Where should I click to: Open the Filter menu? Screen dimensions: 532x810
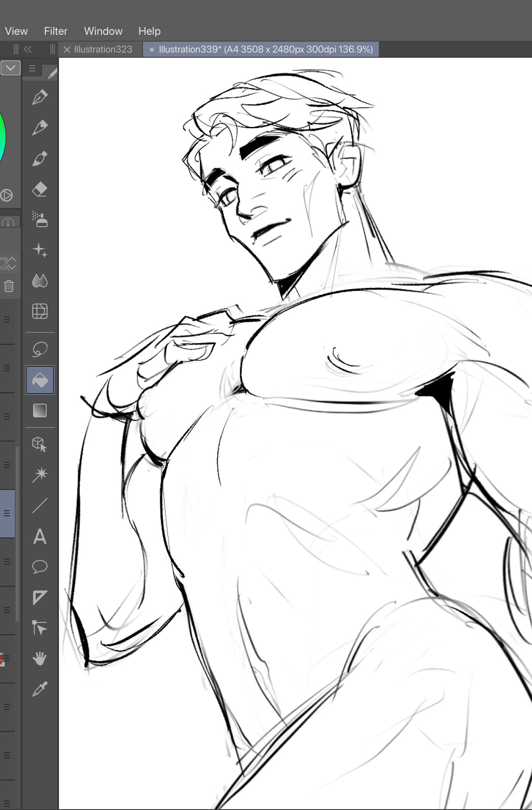56,31
